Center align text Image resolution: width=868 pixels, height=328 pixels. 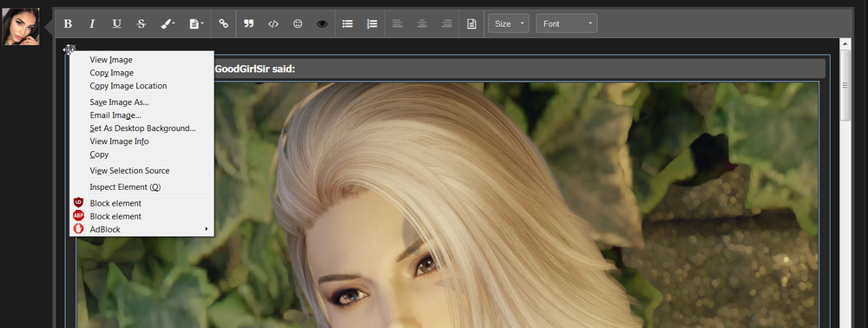[x=422, y=23]
